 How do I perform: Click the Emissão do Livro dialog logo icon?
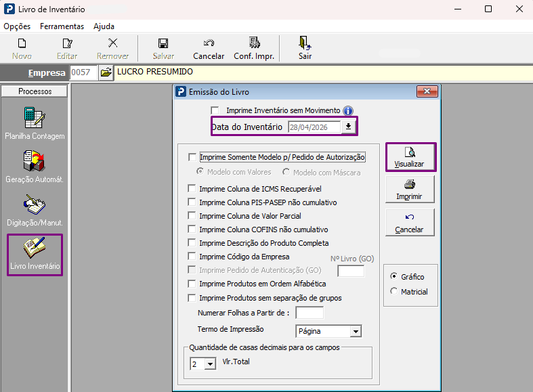(181, 91)
